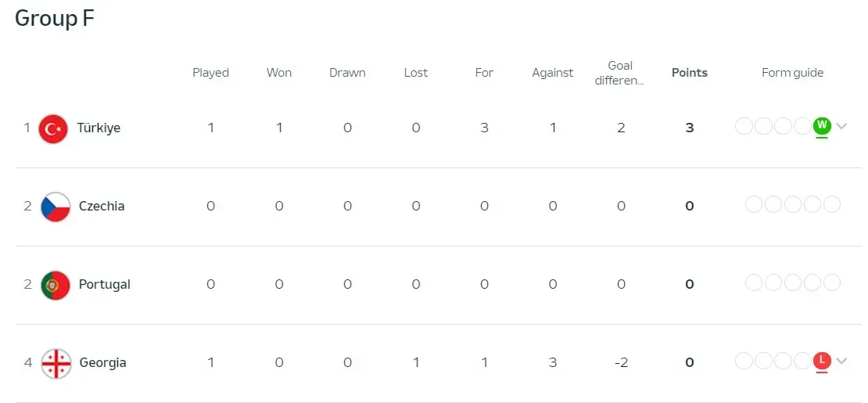Select the Portugal team name
Image resolution: width=868 pixels, height=403 pixels.
pyautogui.click(x=104, y=284)
